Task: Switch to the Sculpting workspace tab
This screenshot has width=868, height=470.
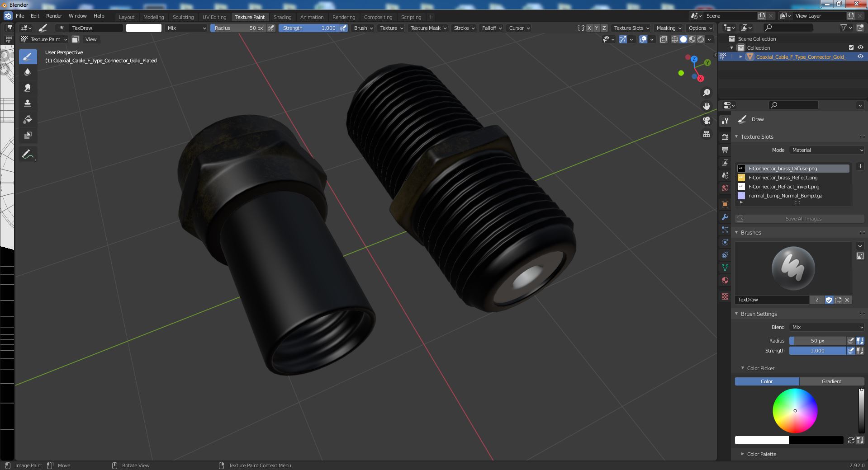Action: pos(183,17)
